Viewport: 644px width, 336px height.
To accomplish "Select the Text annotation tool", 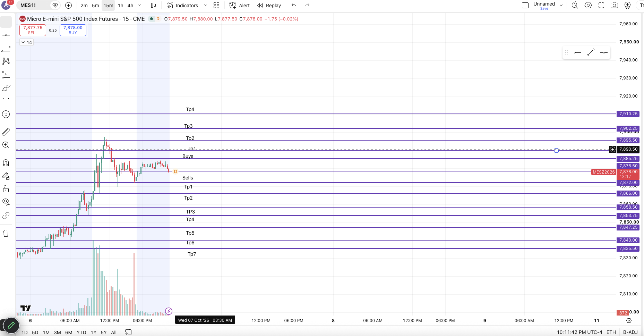I will tap(6, 101).
